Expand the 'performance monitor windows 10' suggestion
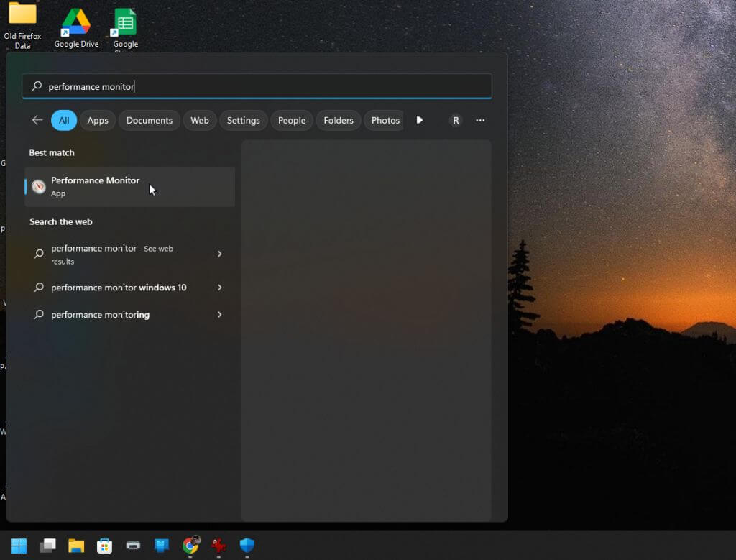The image size is (736, 560). (219, 288)
